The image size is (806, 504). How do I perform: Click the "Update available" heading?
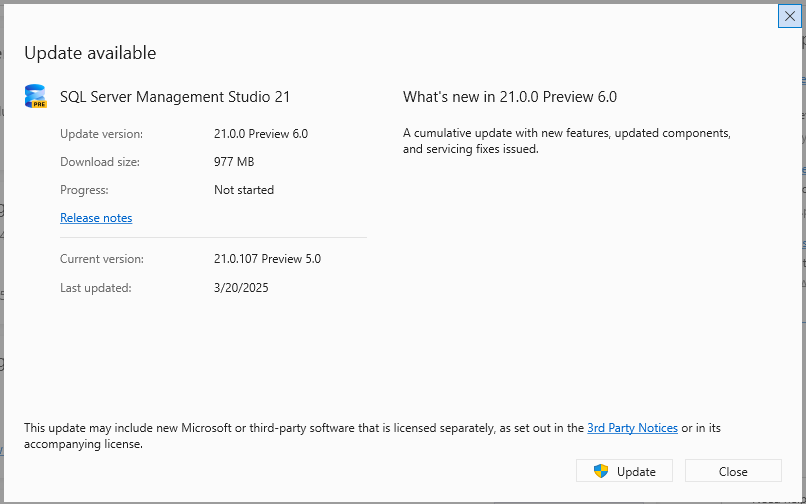click(90, 53)
